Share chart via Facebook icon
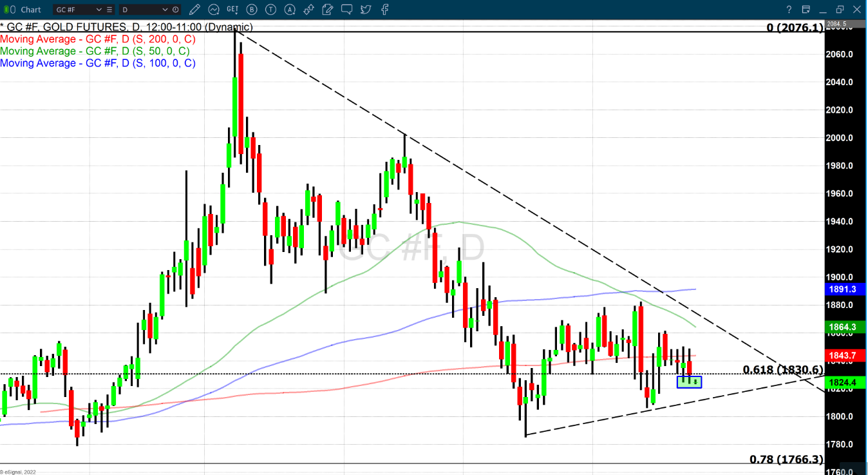Image resolution: width=868 pixels, height=475 pixels. pyautogui.click(x=385, y=10)
